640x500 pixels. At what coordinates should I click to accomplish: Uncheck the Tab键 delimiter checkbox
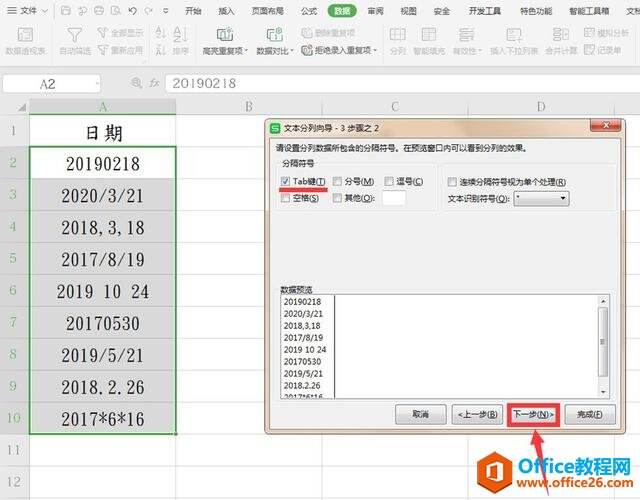click(x=287, y=182)
